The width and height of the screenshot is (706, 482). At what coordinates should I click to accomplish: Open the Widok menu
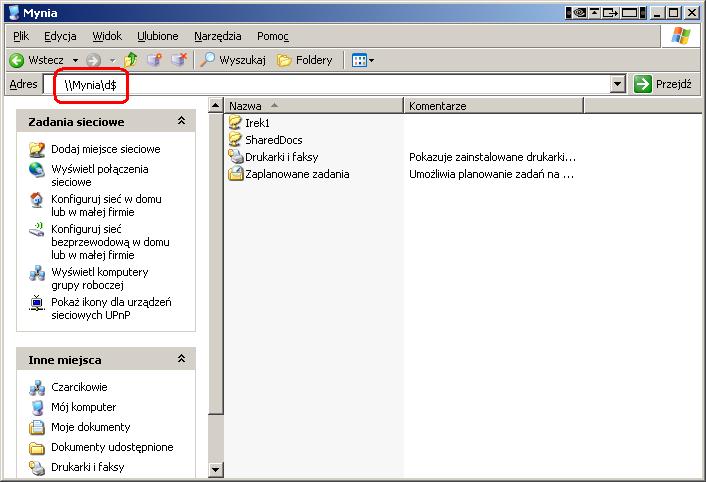(107, 36)
